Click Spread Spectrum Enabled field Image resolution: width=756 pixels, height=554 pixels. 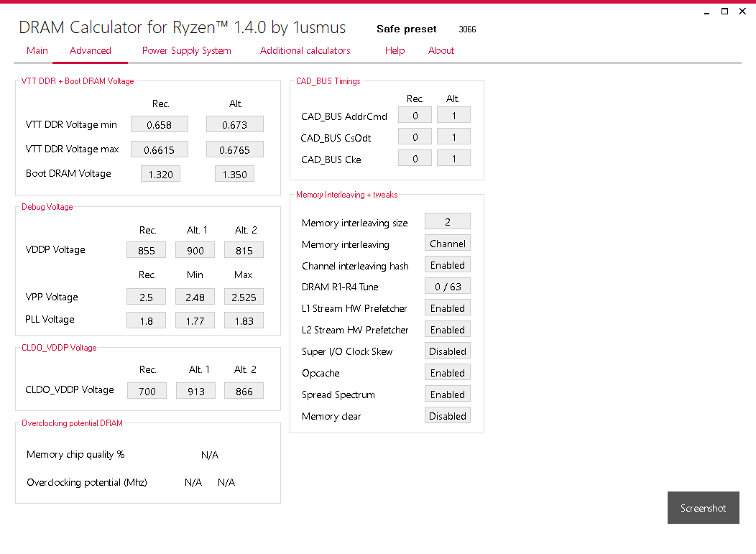448,394
